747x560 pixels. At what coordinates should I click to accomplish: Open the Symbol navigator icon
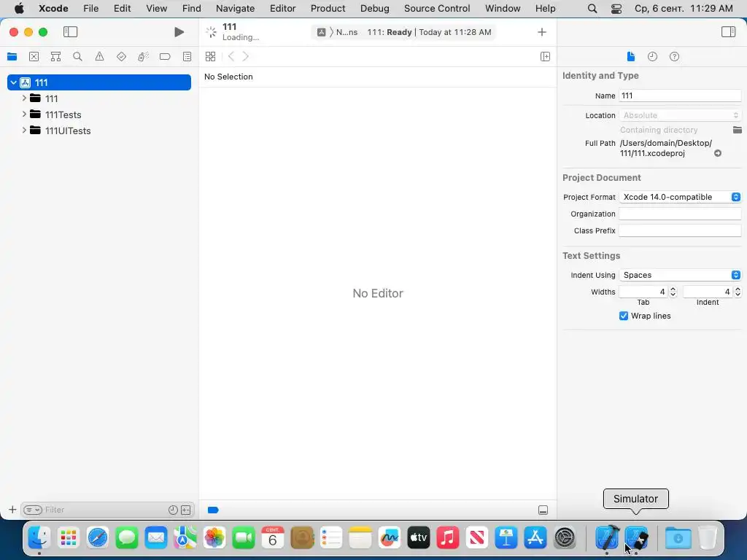(x=55, y=57)
